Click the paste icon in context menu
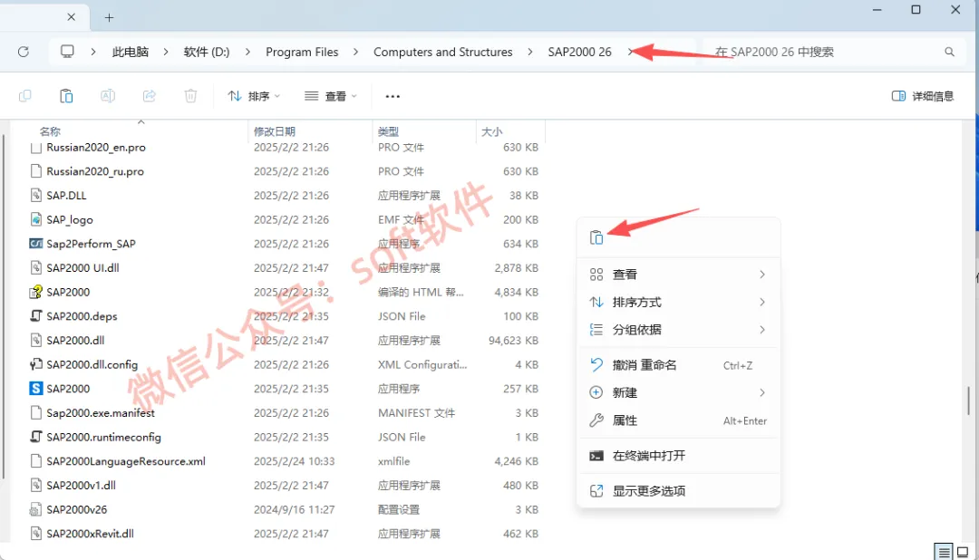This screenshot has width=979, height=560. [596, 237]
